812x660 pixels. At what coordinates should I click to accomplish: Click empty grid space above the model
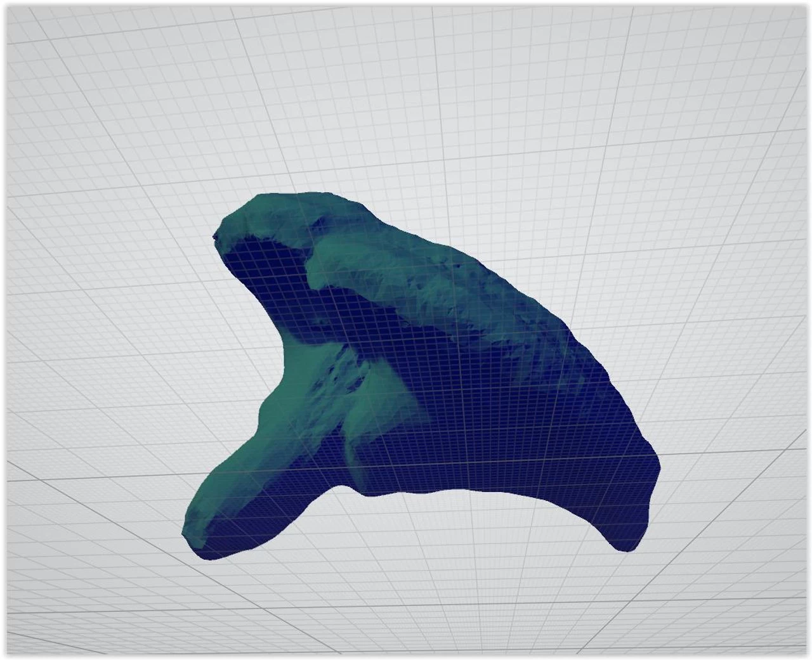click(406, 95)
